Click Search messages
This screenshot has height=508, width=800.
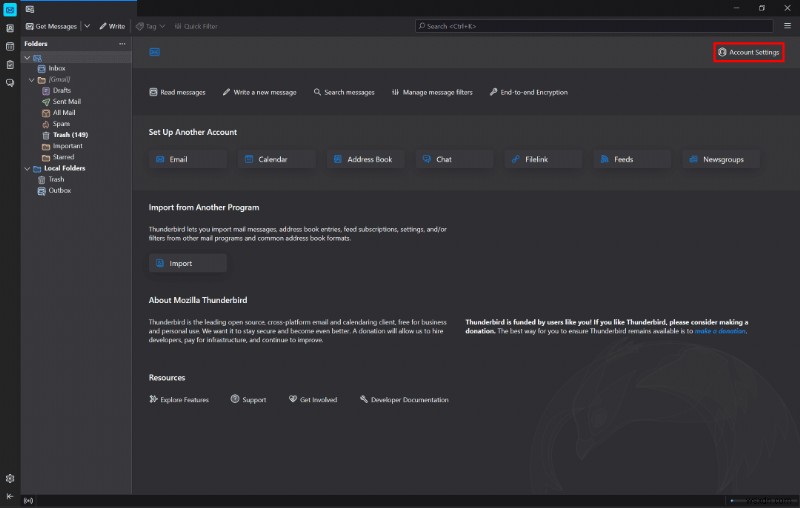click(344, 92)
